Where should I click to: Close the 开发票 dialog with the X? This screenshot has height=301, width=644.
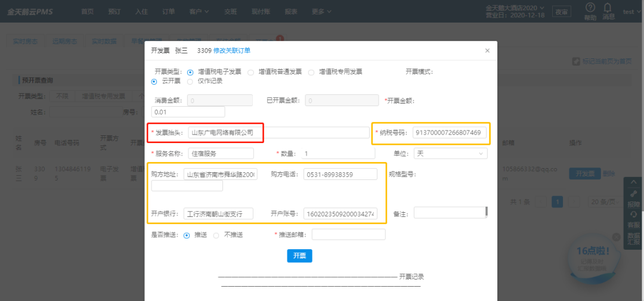coord(487,51)
